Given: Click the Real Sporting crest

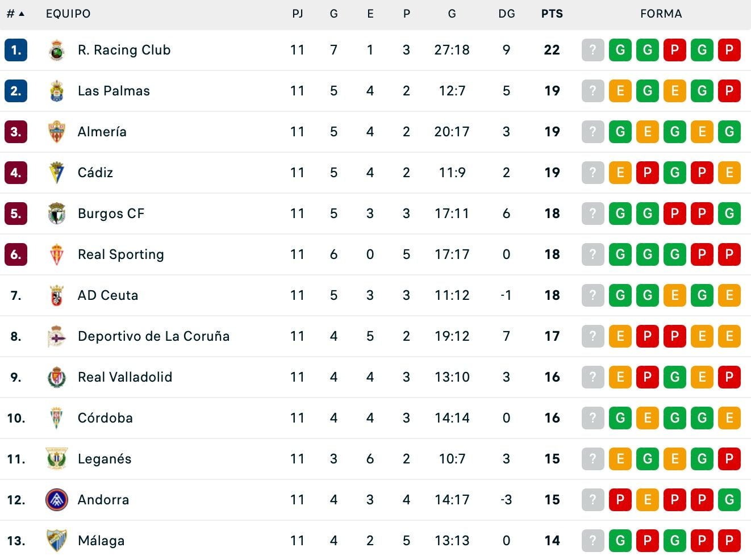Looking at the screenshot, I should coord(57,254).
